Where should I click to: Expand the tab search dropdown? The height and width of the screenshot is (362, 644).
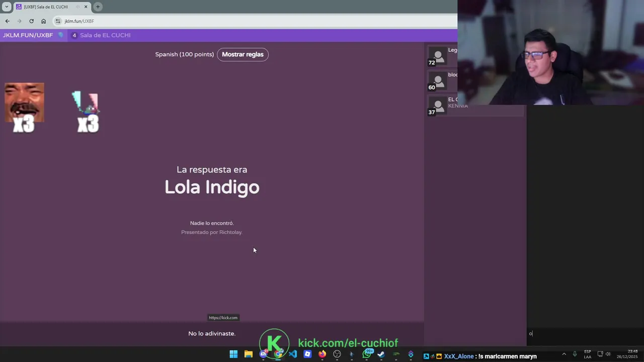pyautogui.click(x=7, y=7)
